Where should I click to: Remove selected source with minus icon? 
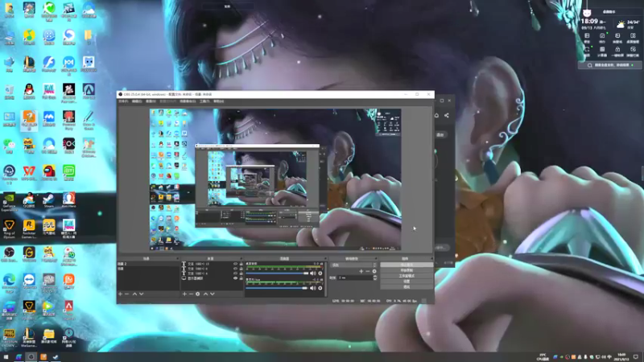pyautogui.click(x=191, y=294)
